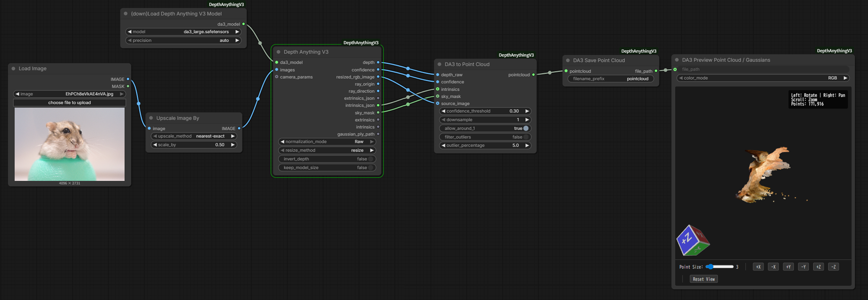Toggle filter_outliers switch
The width and height of the screenshot is (868, 300).
click(x=526, y=137)
